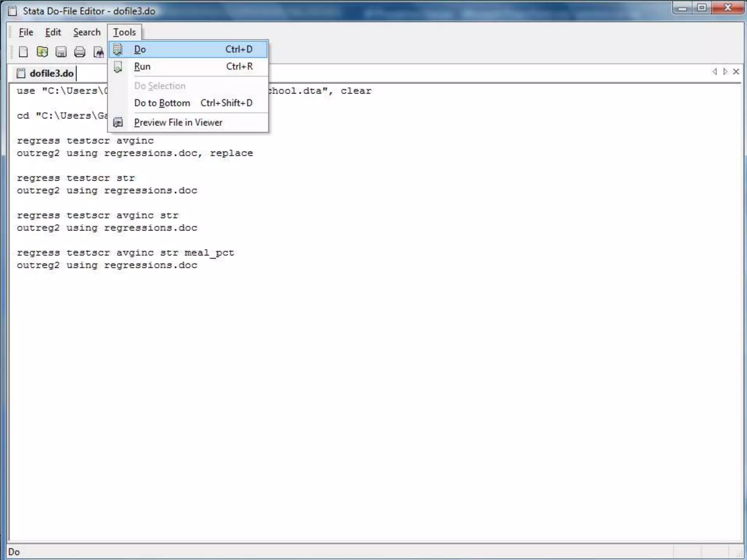Open the Edit menu
Screen dimensions: 747x560
[53, 32]
